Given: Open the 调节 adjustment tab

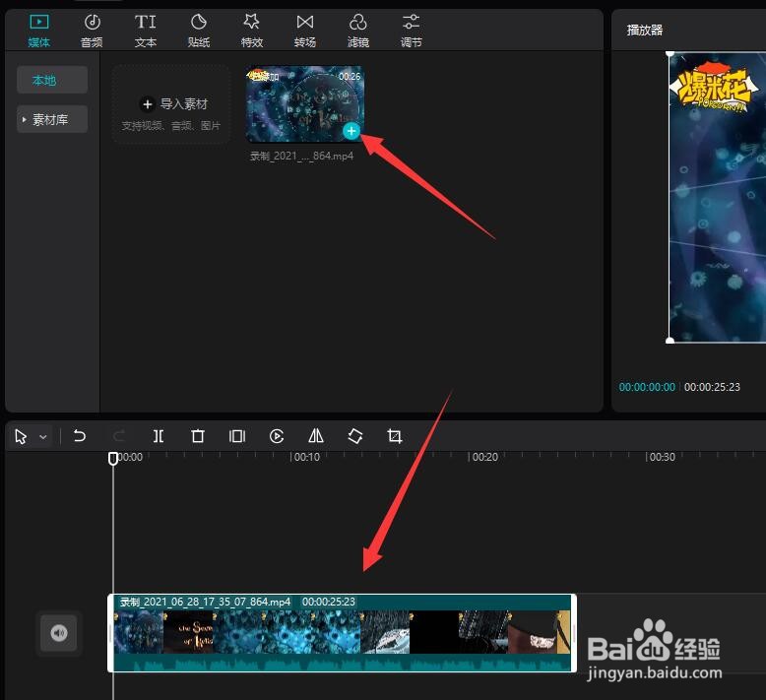Looking at the screenshot, I should pos(412,31).
